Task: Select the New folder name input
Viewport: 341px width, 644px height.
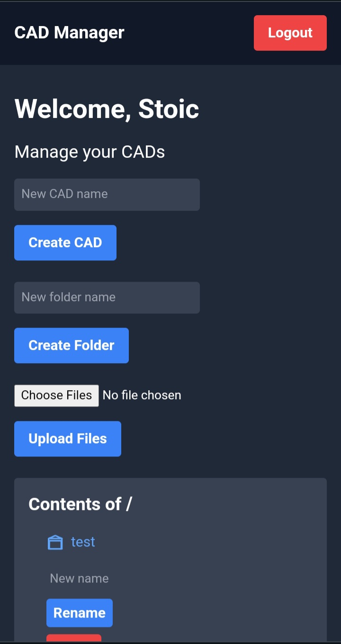Action: [107, 298]
